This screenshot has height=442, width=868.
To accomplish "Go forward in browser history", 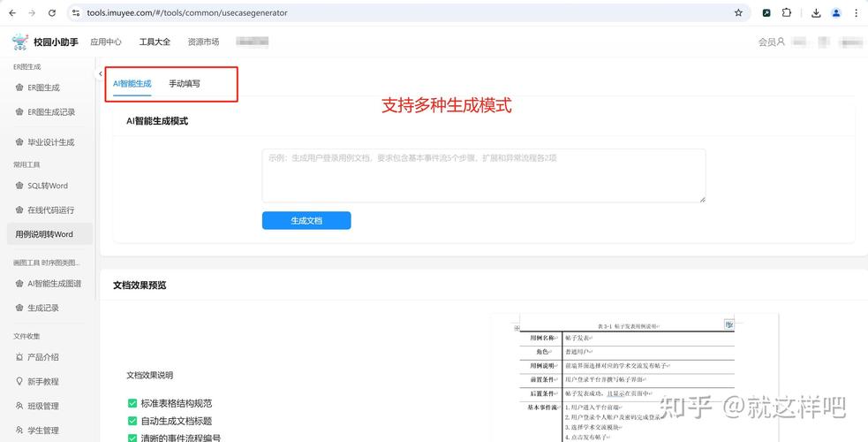I will coord(32,12).
